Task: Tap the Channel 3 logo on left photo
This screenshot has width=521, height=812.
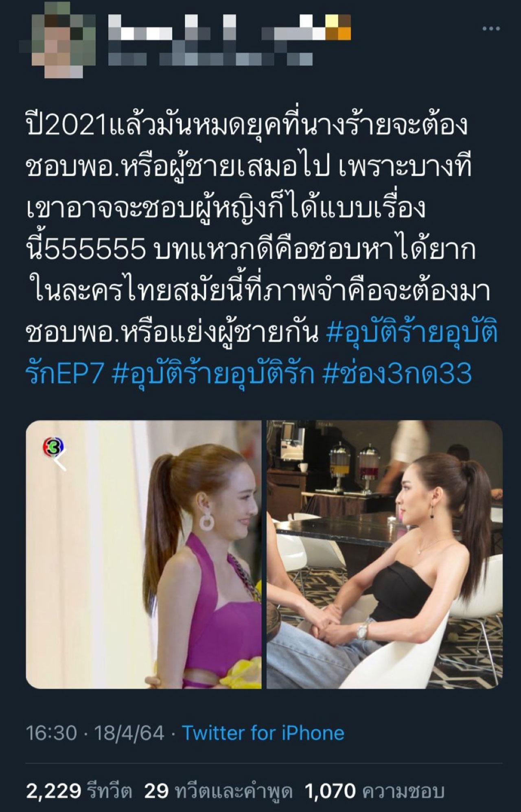Action: pos(54,447)
